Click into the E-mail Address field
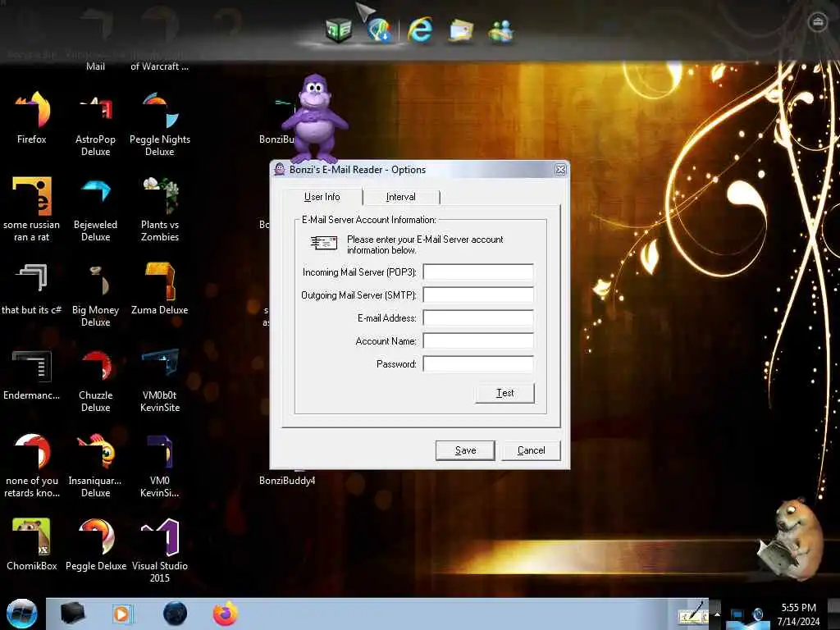The image size is (840, 630). tap(478, 318)
